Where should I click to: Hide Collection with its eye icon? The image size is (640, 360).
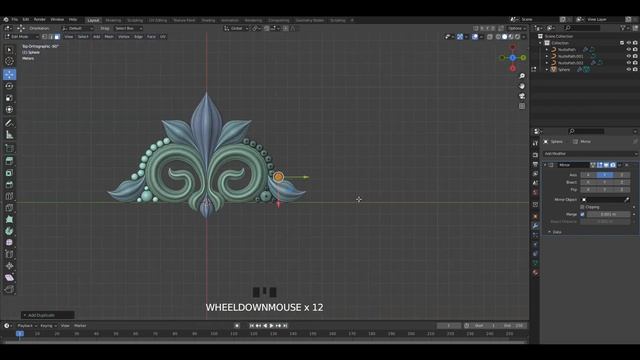[629, 43]
